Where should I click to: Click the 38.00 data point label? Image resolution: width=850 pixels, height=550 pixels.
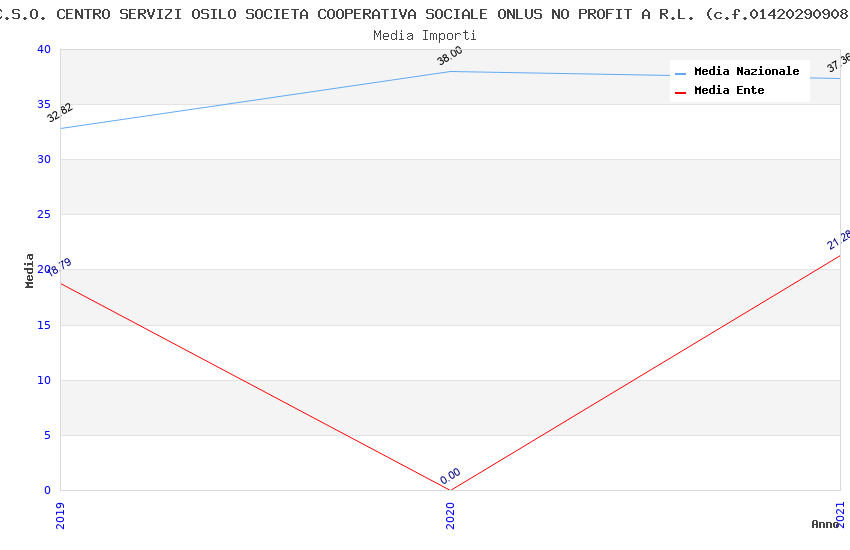tap(450, 56)
